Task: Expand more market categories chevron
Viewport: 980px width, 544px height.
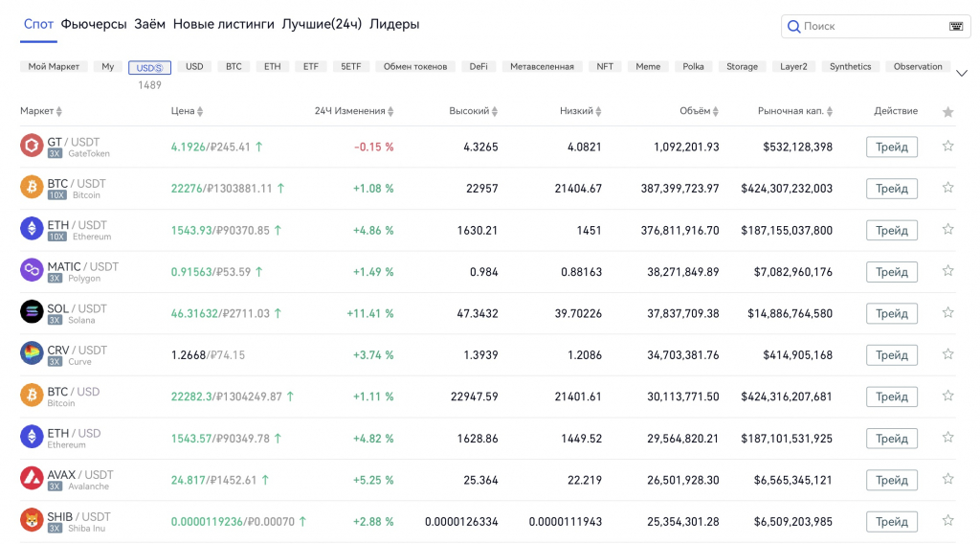Action: coord(962,73)
